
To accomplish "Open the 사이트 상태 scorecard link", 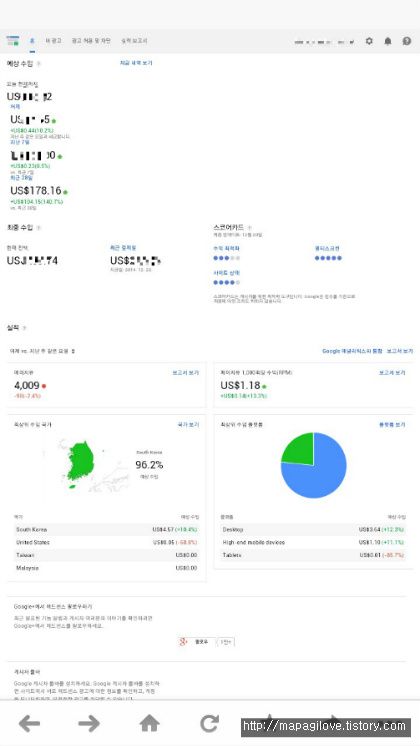I will [x=226, y=273].
